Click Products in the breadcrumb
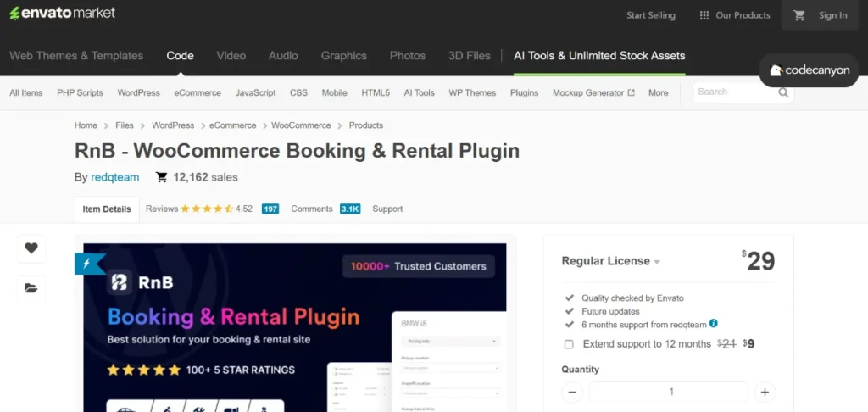The height and width of the screenshot is (412, 868). [x=366, y=125]
